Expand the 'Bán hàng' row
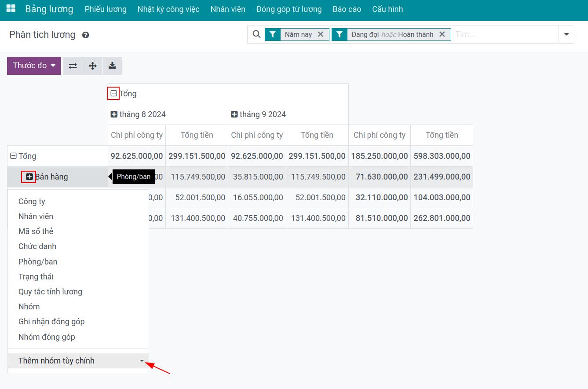Viewport: 588px width, 389px height. pos(29,177)
